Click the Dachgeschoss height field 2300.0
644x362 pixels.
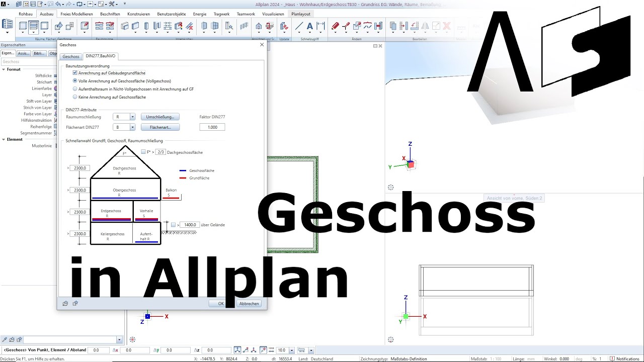80,168
